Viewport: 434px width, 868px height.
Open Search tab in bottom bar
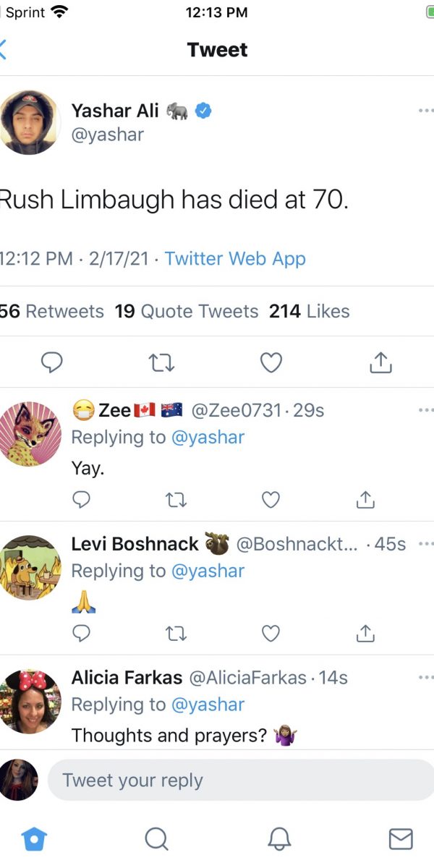coord(156,838)
